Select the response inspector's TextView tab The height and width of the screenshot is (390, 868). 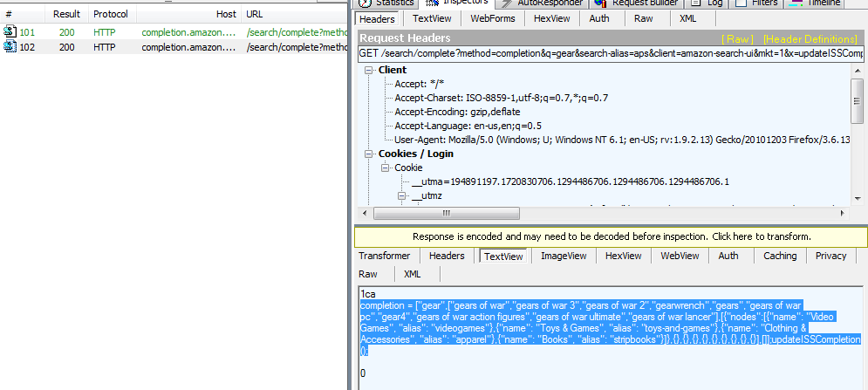503,256
